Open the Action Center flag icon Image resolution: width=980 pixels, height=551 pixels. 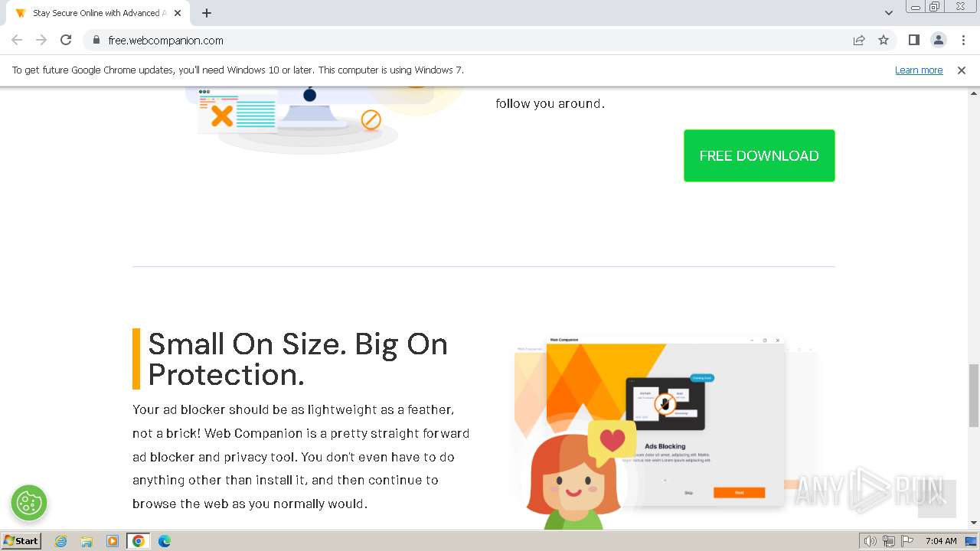(x=908, y=541)
